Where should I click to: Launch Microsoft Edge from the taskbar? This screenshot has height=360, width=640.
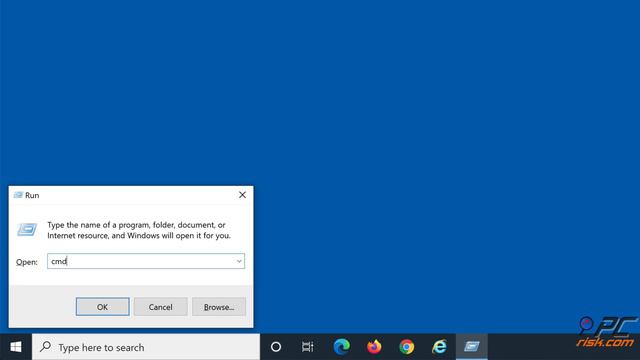[341, 347]
